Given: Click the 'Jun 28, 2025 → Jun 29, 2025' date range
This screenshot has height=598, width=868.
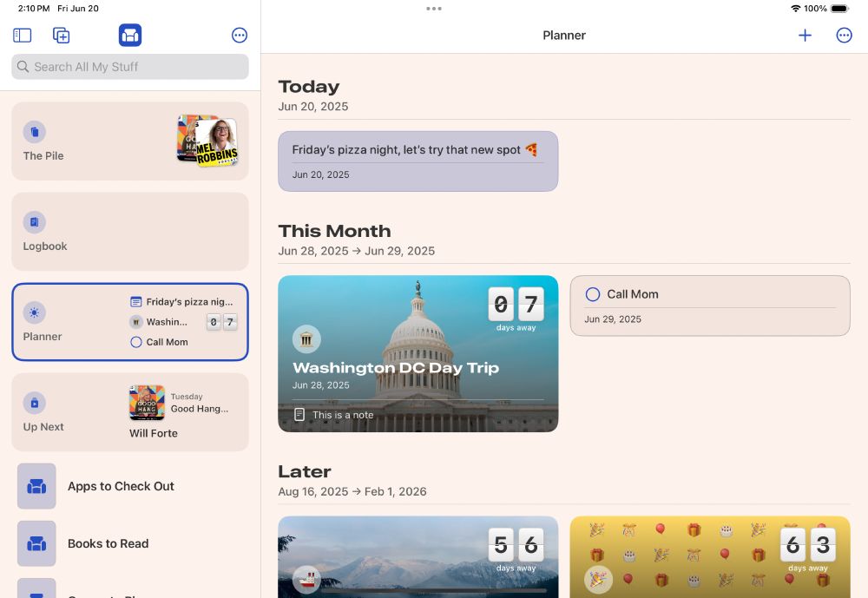Looking at the screenshot, I should pos(357,251).
